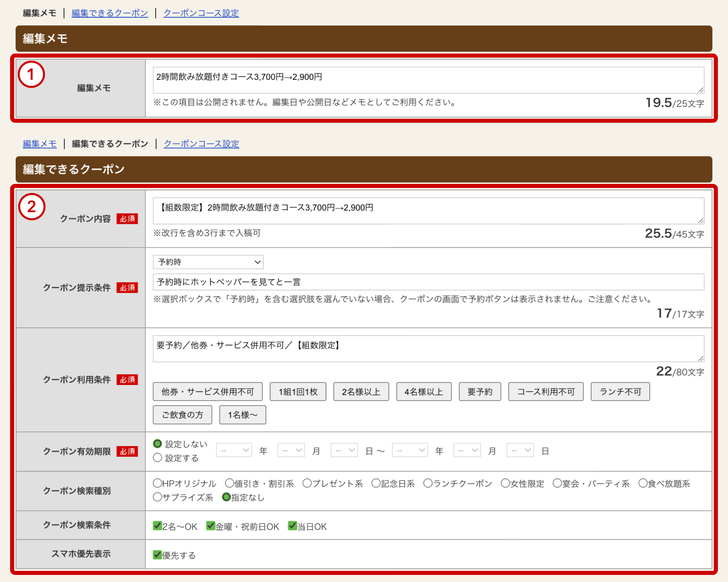Expand the end month dropdown
Image resolution: width=728 pixels, height=582 pixels.
pyautogui.click(x=467, y=450)
